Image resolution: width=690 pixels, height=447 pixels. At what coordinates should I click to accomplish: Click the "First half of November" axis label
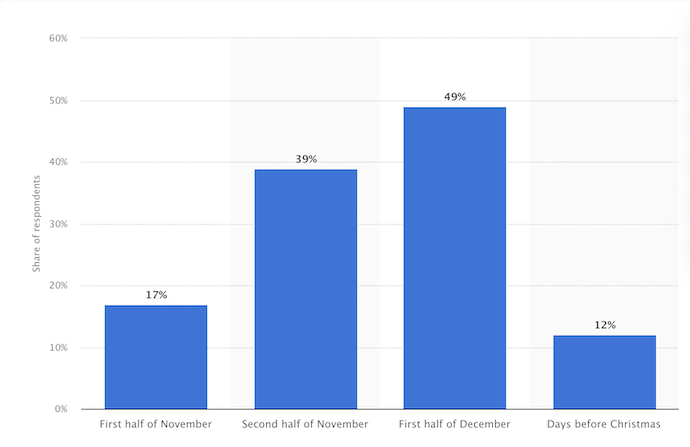click(156, 425)
